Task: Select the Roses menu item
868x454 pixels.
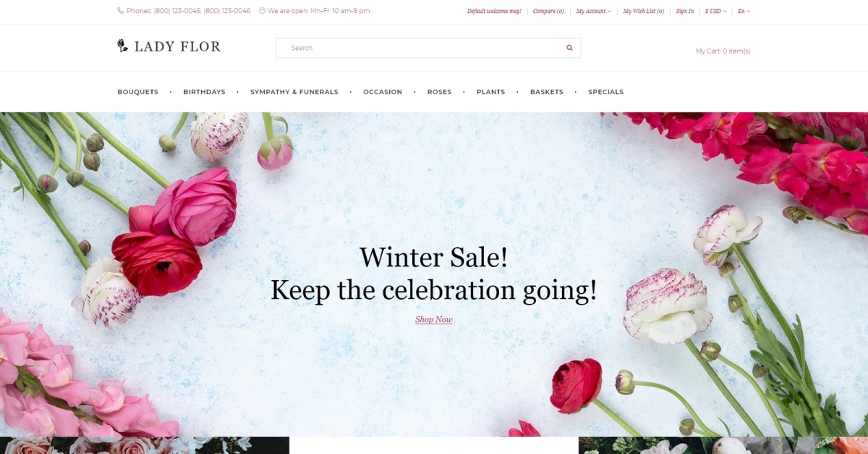Action: (439, 92)
